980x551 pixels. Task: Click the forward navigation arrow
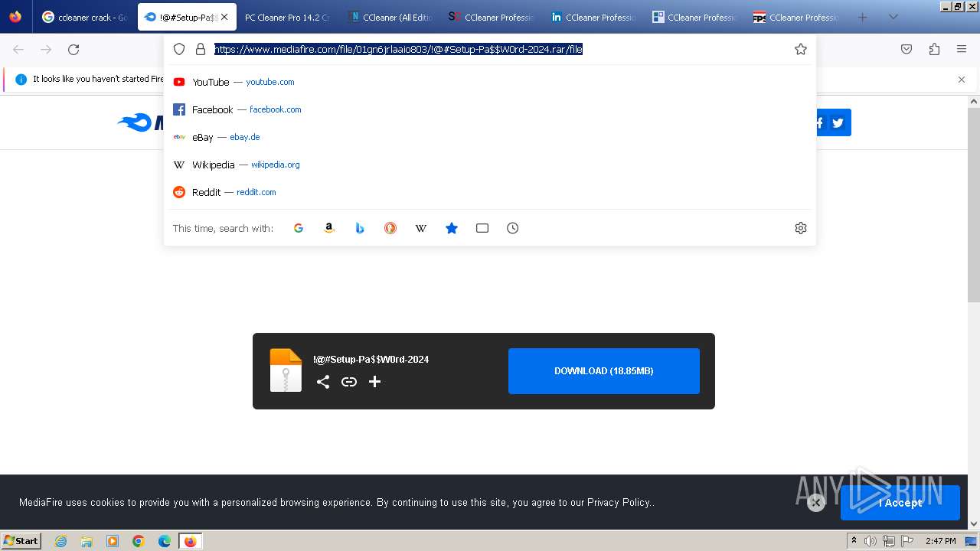point(46,49)
